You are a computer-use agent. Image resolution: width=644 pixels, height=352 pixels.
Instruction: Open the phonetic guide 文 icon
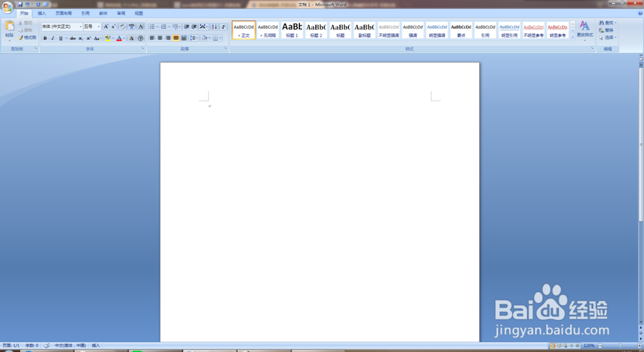click(x=131, y=26)
